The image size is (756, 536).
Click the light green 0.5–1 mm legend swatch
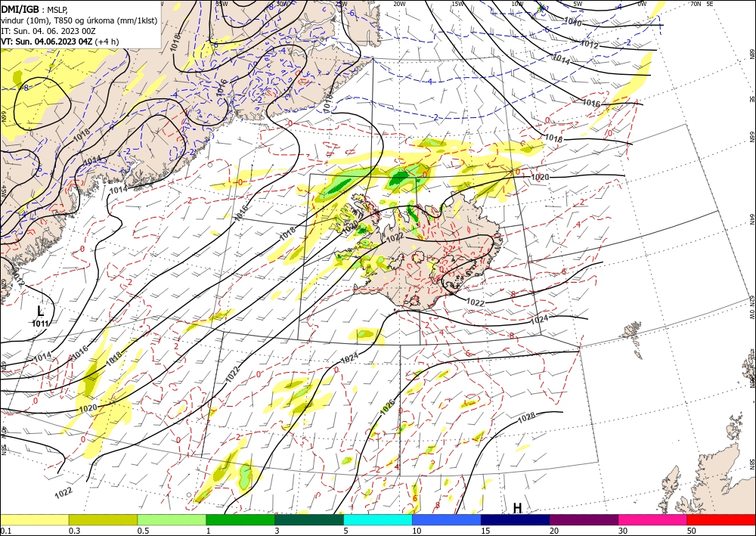click(172, 519)
